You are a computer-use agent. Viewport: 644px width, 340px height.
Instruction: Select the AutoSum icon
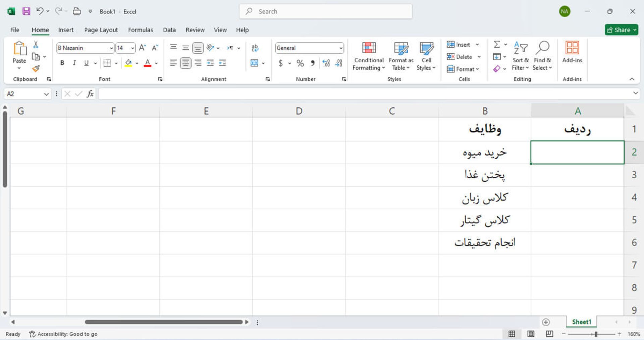coord(497,44)
